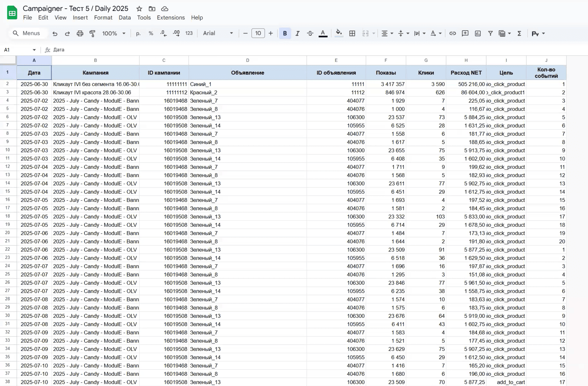
Task: Select the column D header
Action: tap(247, 60)
